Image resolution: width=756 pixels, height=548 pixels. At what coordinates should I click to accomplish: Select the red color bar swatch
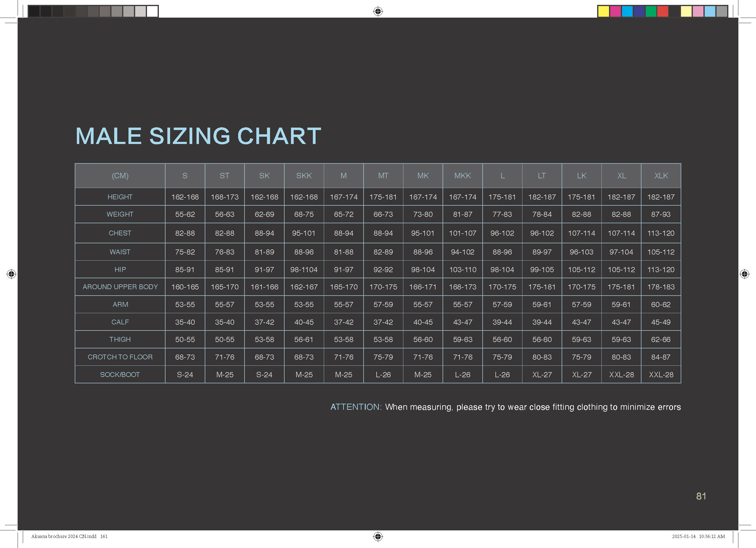[x=663, y=11]
